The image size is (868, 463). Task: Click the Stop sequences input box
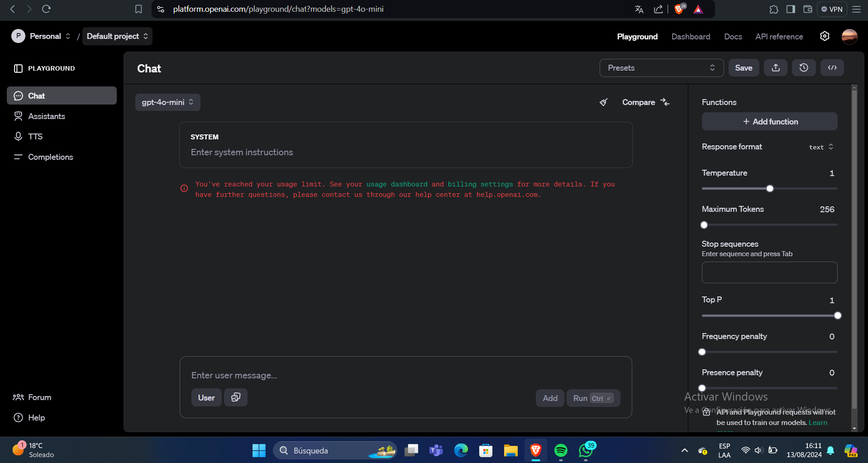click(x=769, y=272)
